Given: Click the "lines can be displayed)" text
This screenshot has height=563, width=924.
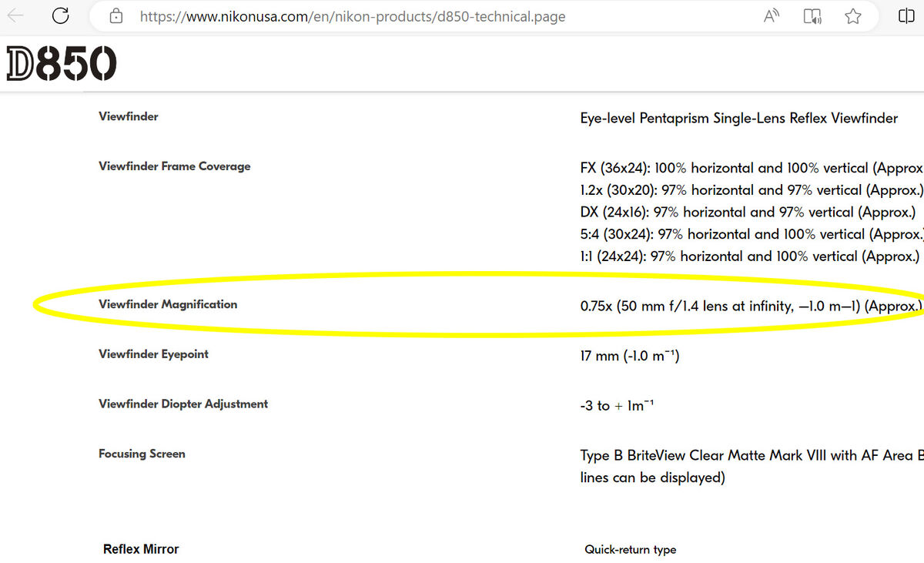Looking at the screenshot, I should pyautogui.click(x=653, y=478).
